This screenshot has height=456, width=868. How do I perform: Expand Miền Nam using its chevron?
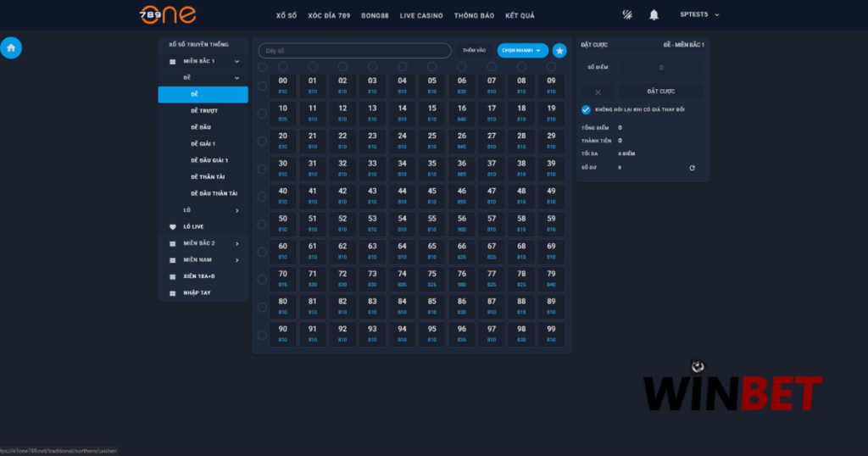(x=237, y=260)
